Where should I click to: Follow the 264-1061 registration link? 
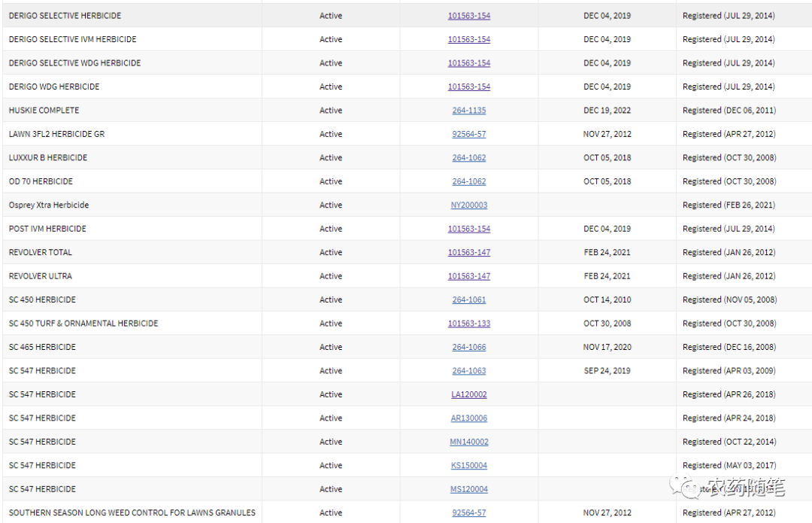[468, 300]
